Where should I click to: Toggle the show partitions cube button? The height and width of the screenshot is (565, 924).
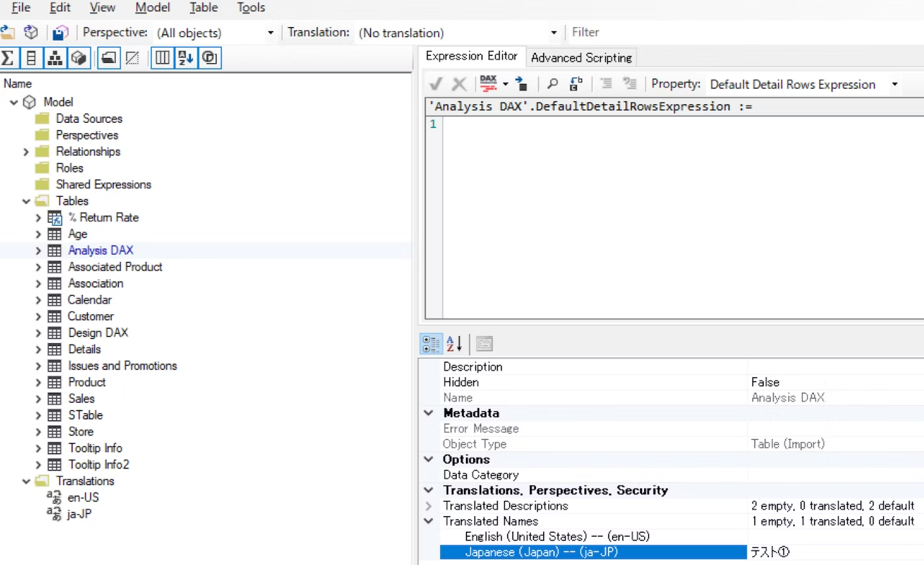[x=79, y=58]
